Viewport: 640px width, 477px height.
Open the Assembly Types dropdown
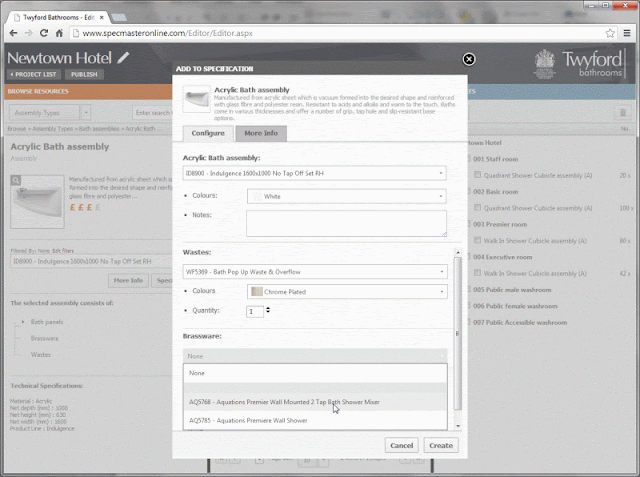point(49,112)
